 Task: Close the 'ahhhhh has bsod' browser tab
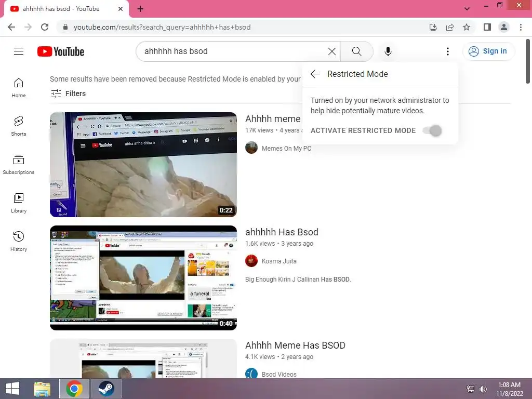pyautogui.click(x=121, y=9)
